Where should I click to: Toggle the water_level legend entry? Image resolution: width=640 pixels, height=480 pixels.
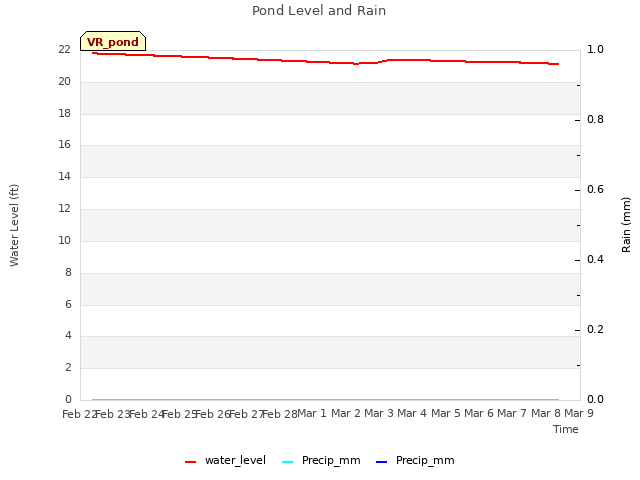(x=225, y=461)
